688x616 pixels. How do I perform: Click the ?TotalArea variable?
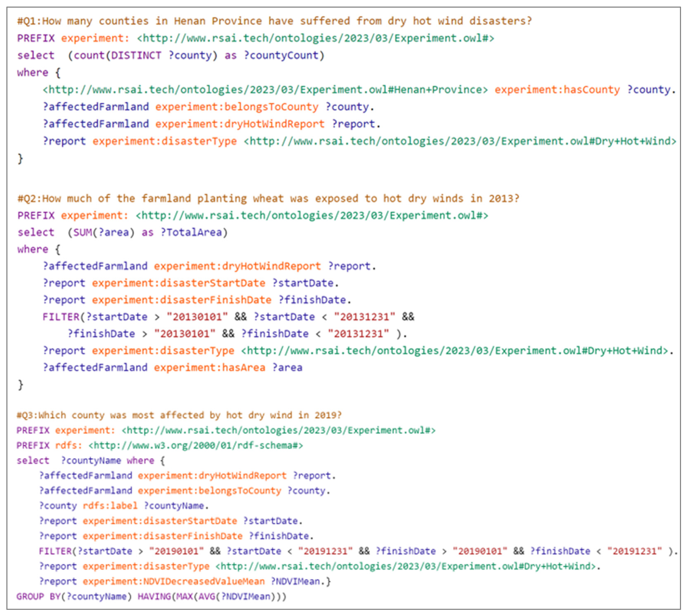click(191, 233)
